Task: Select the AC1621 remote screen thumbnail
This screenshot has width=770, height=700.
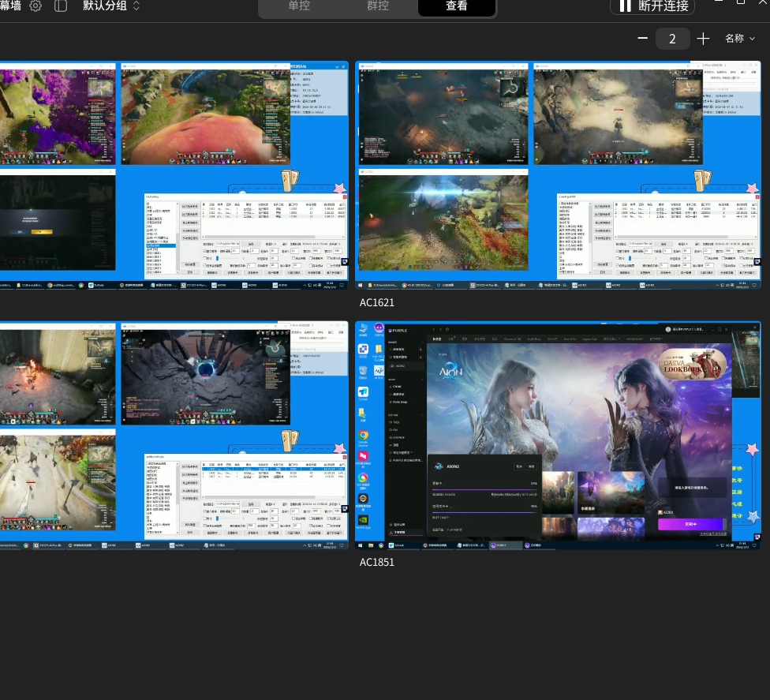Action: pyautogui.click(x=558, y=175)
